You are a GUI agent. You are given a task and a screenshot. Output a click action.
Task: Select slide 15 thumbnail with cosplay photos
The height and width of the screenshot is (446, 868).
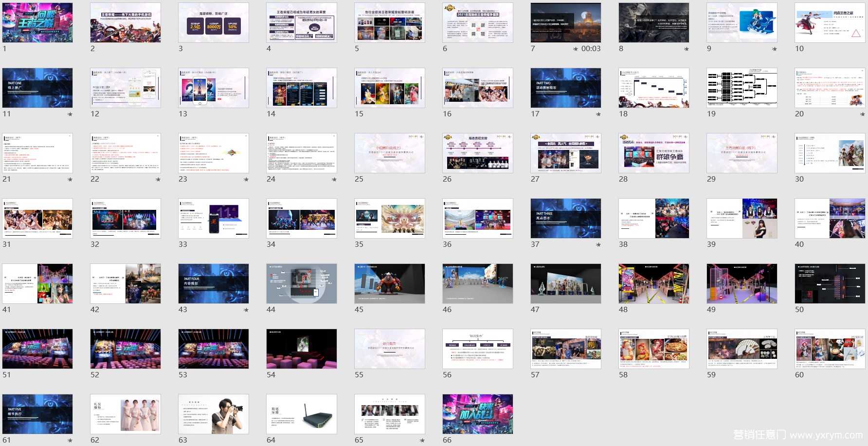click(390, 88)
